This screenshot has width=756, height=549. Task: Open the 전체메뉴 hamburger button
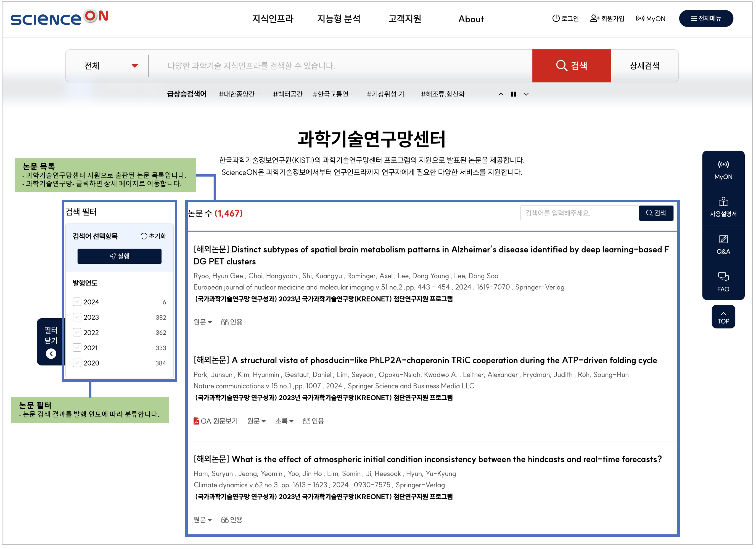(x=706, y=19)
